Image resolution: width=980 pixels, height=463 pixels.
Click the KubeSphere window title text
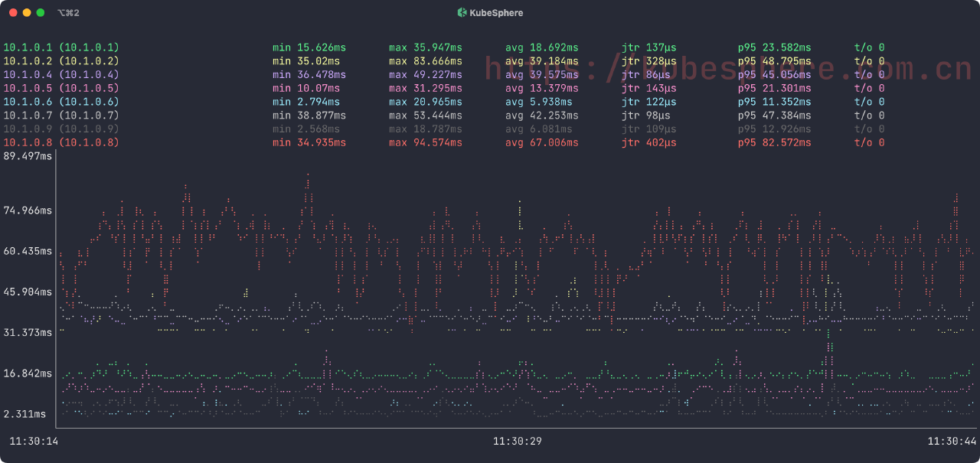coord(497,13)
